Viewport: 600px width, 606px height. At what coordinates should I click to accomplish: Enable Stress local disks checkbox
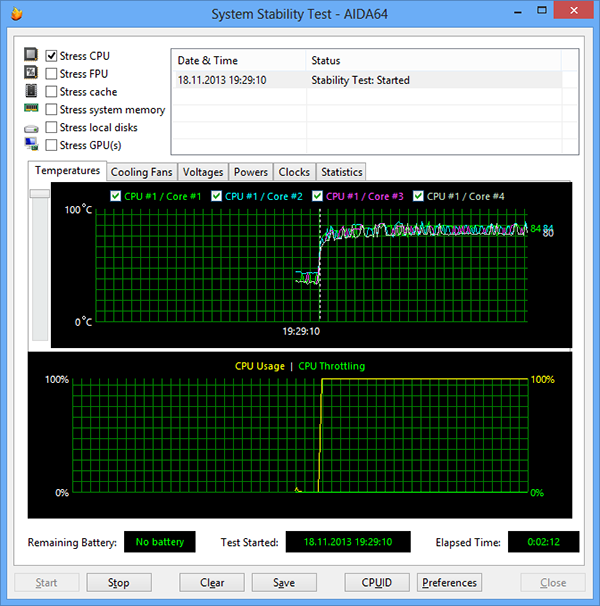coord(51,127)
